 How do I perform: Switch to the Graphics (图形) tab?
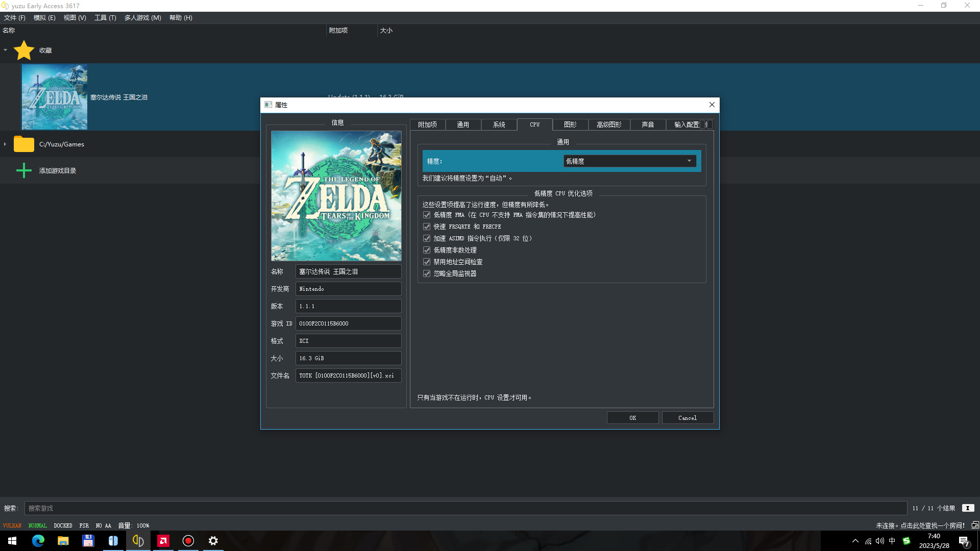(570, 125)
